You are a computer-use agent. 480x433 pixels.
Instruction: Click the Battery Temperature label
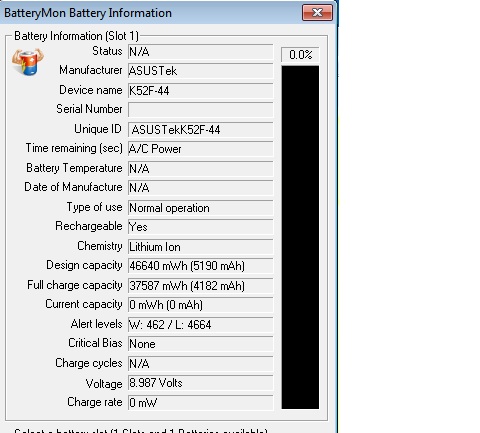[74, 168]
